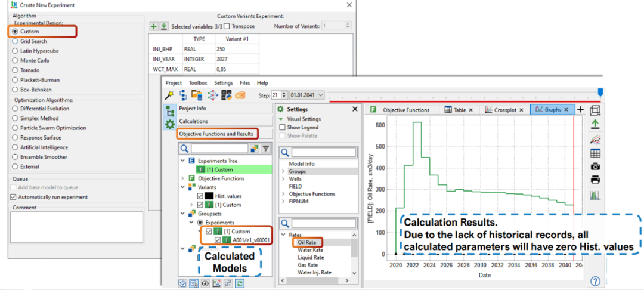
Task: Enable the Show Legend checkbox
Action: point(282,127)
